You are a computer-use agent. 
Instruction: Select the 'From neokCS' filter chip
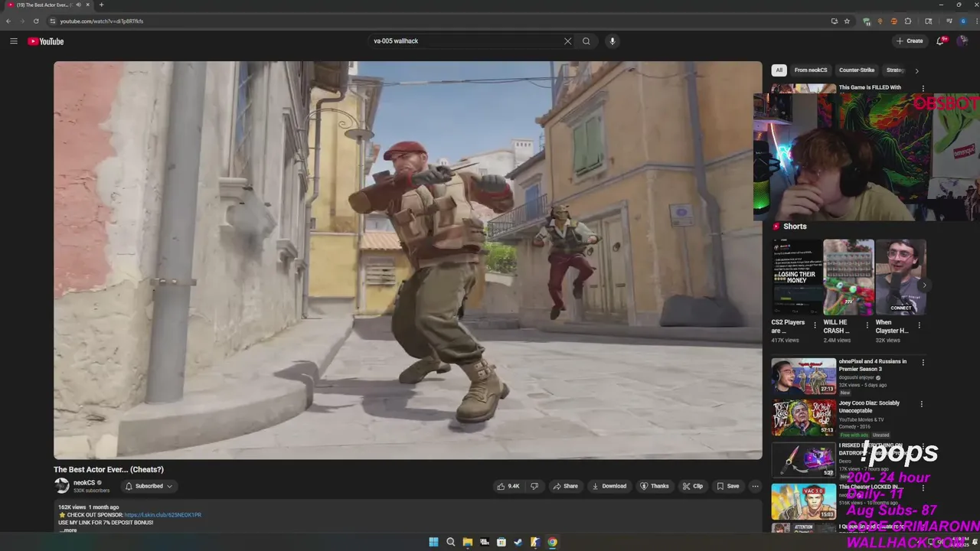tap(811, 70)
